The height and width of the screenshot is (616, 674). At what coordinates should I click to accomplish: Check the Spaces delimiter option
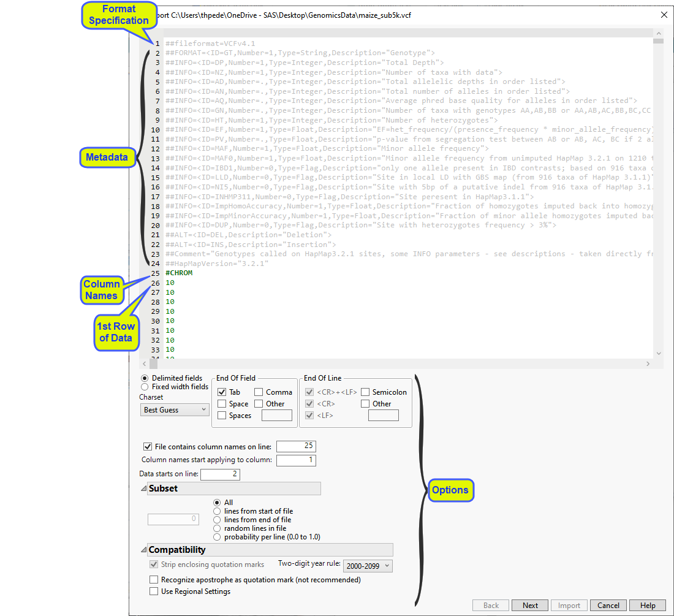[222, 415]
